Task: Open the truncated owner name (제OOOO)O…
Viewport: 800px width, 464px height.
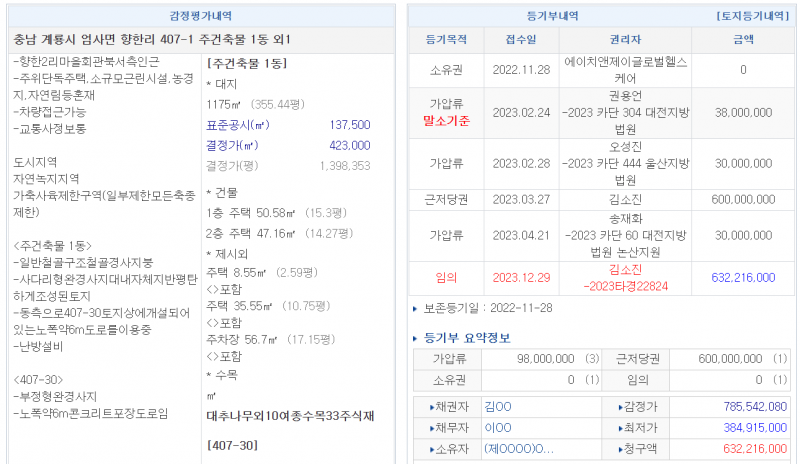Action: click(x=518, y=449)
